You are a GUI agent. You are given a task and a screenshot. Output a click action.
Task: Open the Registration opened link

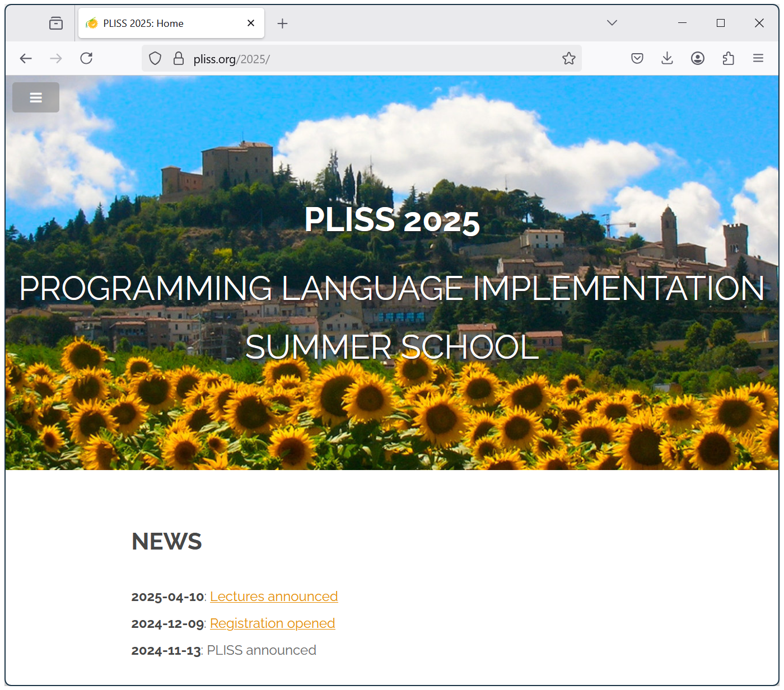pos(272,623)
